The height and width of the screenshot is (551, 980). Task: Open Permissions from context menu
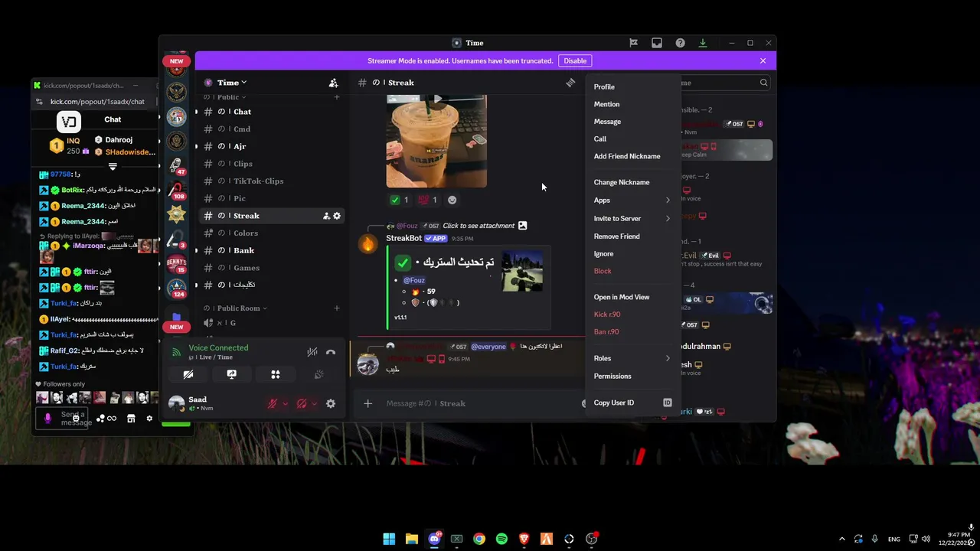coord(633,377)
